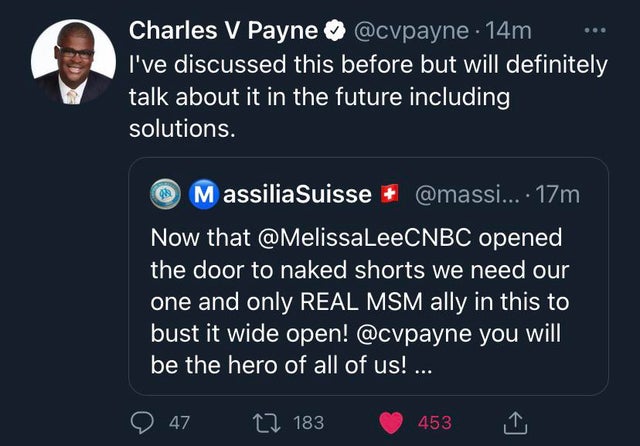Unlike the tweet with the heart
Image resolution: width=640 pixels, height=446 pixels.
point(392,422)
